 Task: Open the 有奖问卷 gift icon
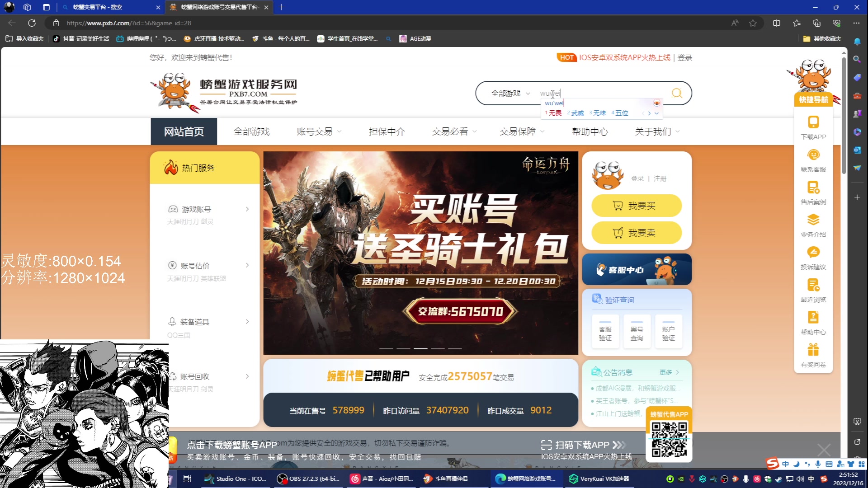coord(813,356)
